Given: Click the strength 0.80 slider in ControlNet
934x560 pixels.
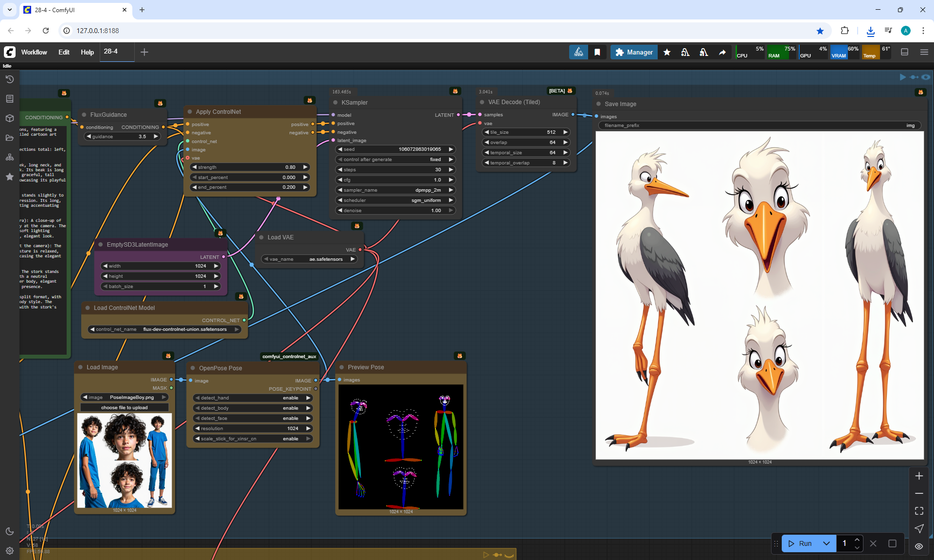Looking at the screenshot, I should pyautogui.click(x=250, y=167).
